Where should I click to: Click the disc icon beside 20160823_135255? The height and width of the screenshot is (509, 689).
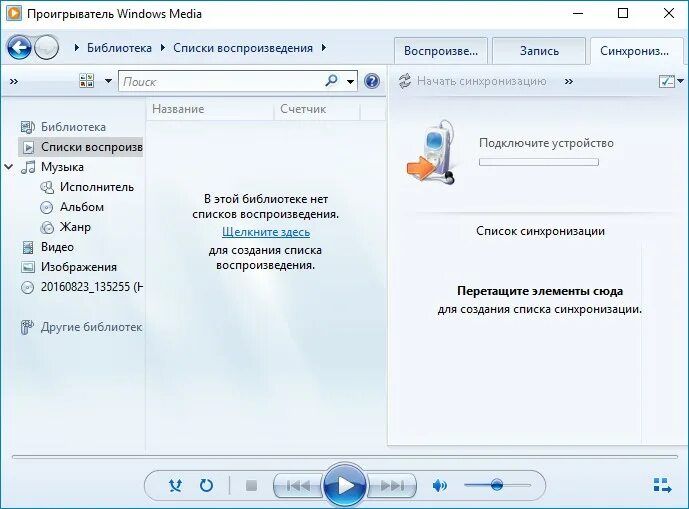(27, 287)
